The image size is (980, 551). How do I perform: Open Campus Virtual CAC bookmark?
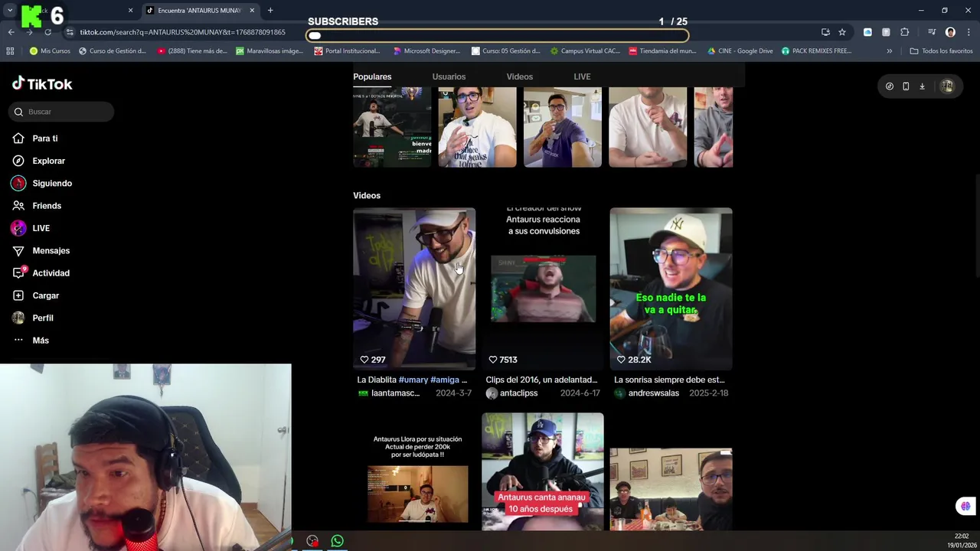coord(585,51)
